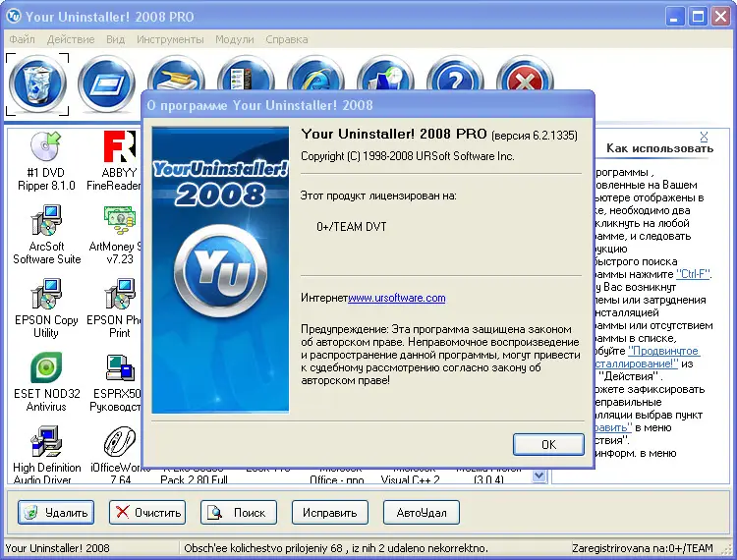Click the Internet Explorer toolbar icon
The image size is (737, 560).
pyautogui.click(x=315, y=73)
